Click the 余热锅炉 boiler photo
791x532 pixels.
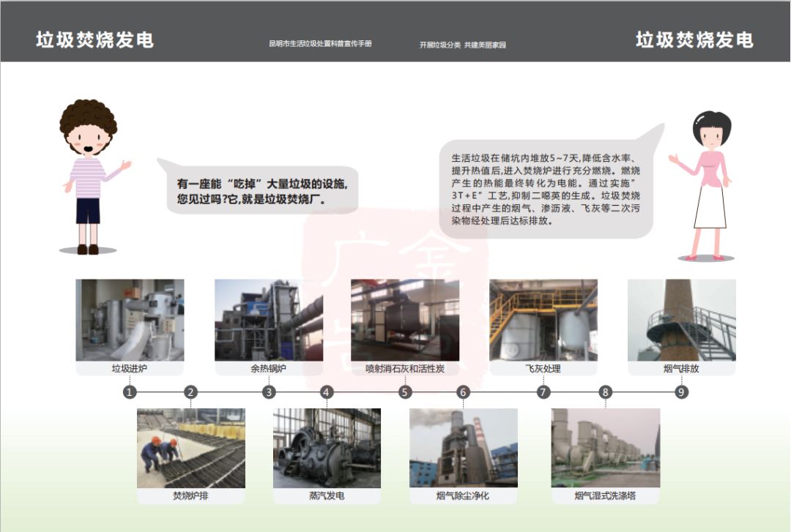(268, 320)
